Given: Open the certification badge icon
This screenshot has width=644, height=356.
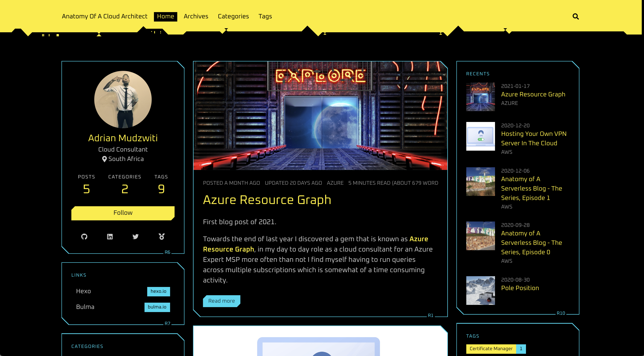Looking at the screenshot, I should pos(162,236).
